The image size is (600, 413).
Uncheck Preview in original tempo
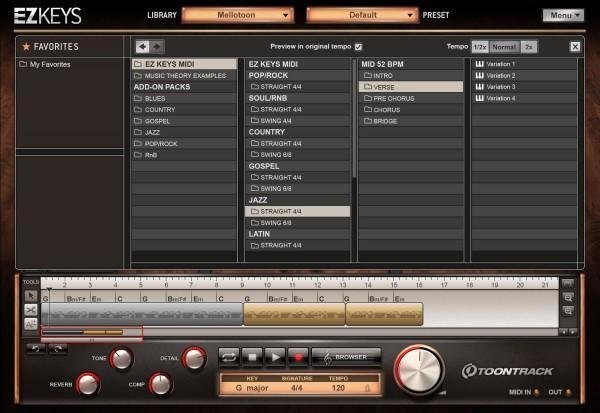(x=359, y=46)
